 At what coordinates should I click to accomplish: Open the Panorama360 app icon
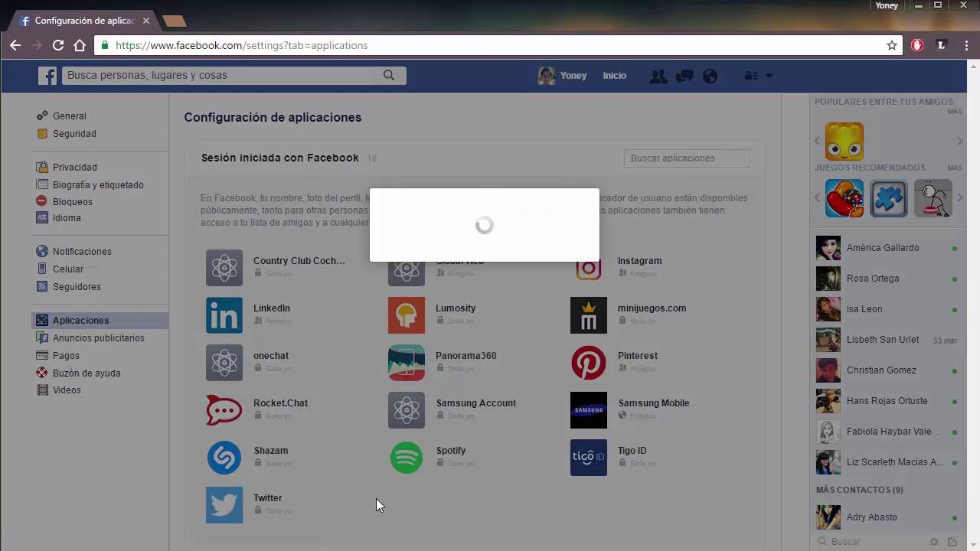pos(407,363)
